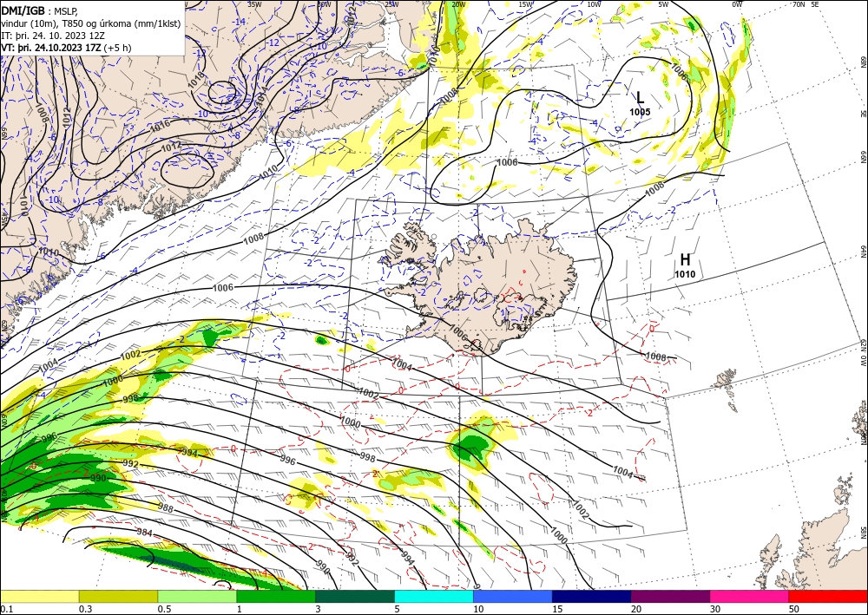Screen dimensions: 868x615
Task: Click the '15W' longitude label
Action: [526, 4]
